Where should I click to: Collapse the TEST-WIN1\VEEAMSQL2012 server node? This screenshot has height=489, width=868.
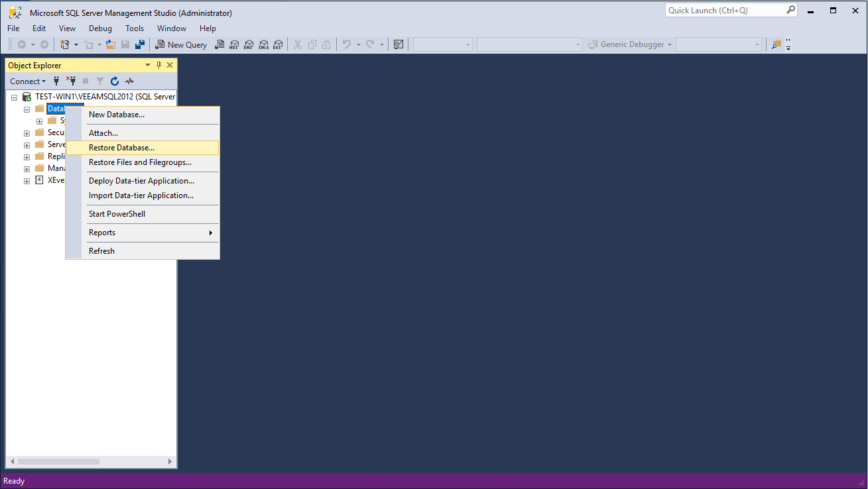coord(14,97)
